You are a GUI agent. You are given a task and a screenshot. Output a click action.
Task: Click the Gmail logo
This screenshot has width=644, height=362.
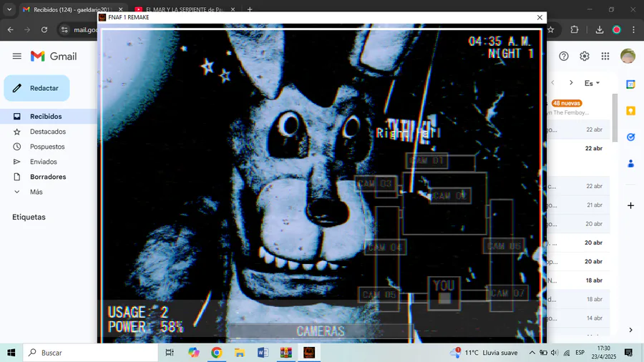[x=54, y=57]
